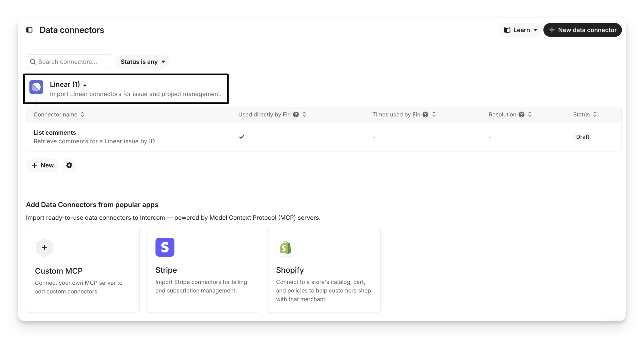
Task: Open help tooltip for Used directly by Fin
Action: click(296, 115)
